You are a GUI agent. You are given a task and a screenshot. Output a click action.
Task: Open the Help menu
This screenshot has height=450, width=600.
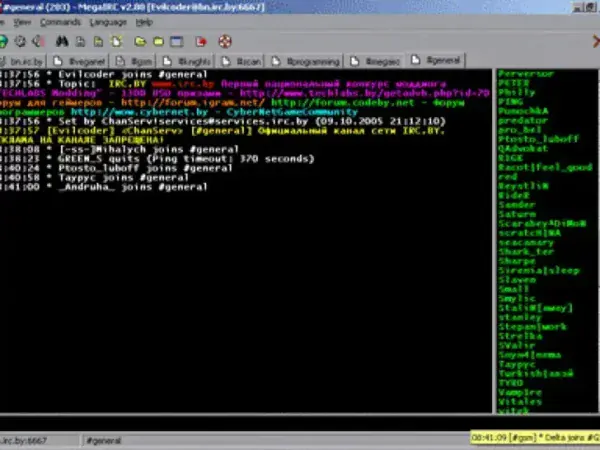point(145,21)
